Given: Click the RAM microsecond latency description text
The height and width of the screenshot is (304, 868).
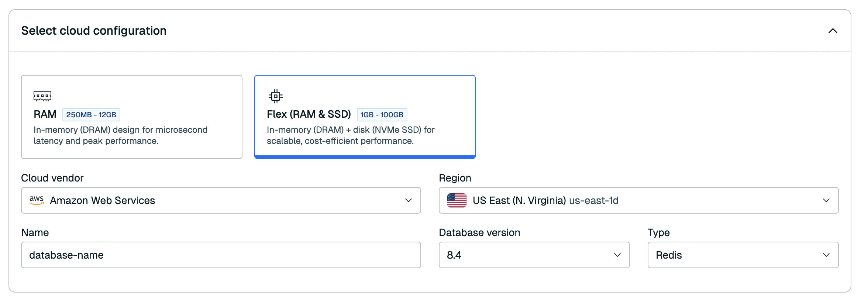Looking at the screenshot, I should point(120,135).
